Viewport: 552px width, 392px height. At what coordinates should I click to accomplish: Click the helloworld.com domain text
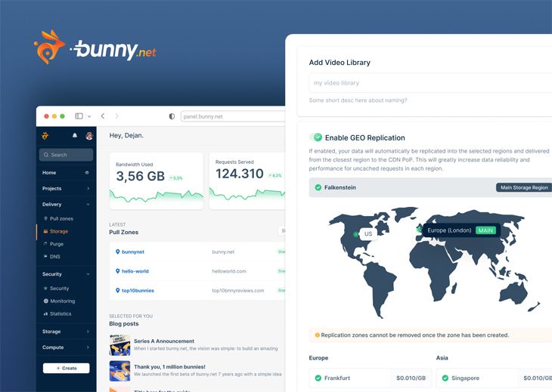click(229, 271)
